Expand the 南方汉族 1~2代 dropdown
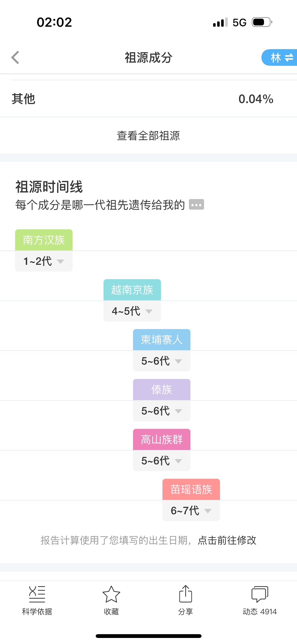The width and height of the screenshot is (297, 644). pos(44,261)
